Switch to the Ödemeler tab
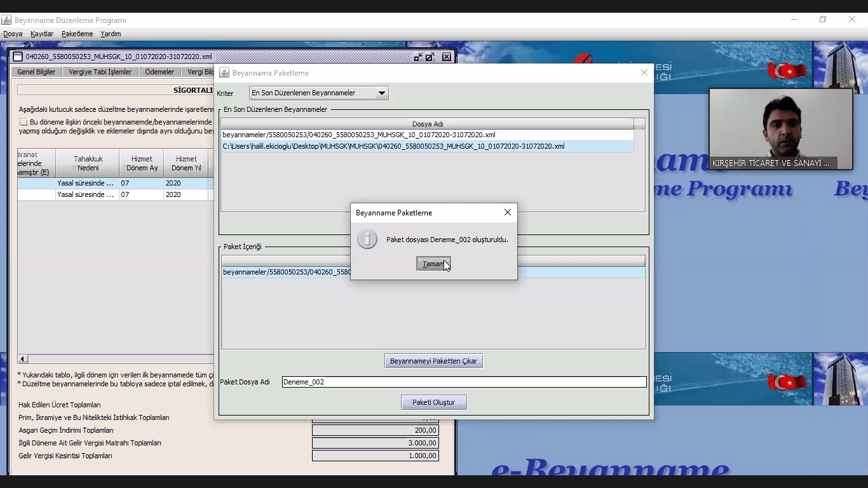 159,72
